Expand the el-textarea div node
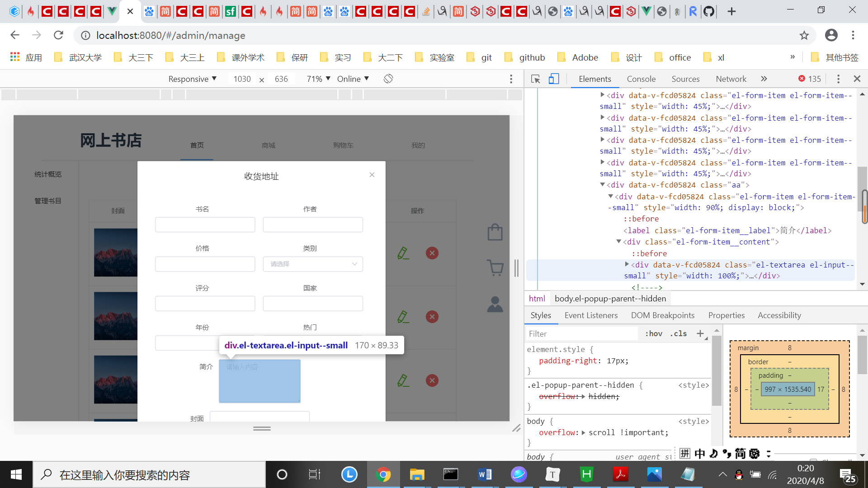The height and width of the screenshot is (488, 868). pos(627,264)
